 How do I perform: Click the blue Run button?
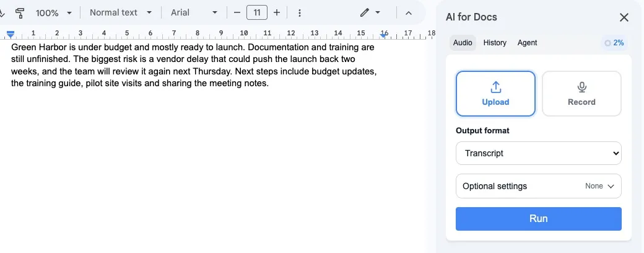(539, 218)
